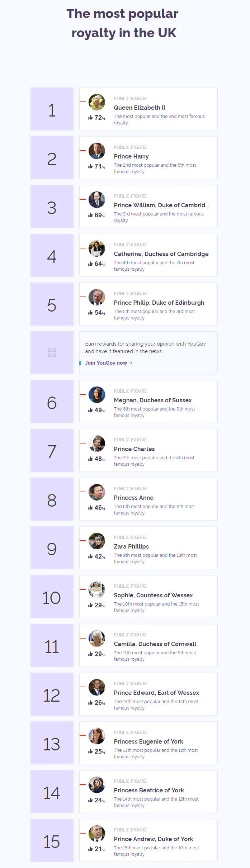
Task: Click the Prince Edward, Earl of Wessex name
Action: tap(156, 693)
